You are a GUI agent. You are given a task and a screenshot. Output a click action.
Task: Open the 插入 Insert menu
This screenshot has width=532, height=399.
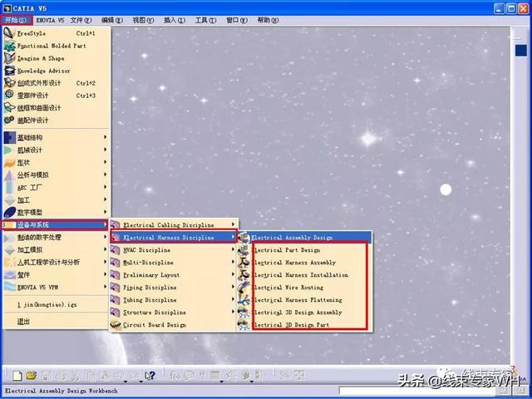click(175, 20)
